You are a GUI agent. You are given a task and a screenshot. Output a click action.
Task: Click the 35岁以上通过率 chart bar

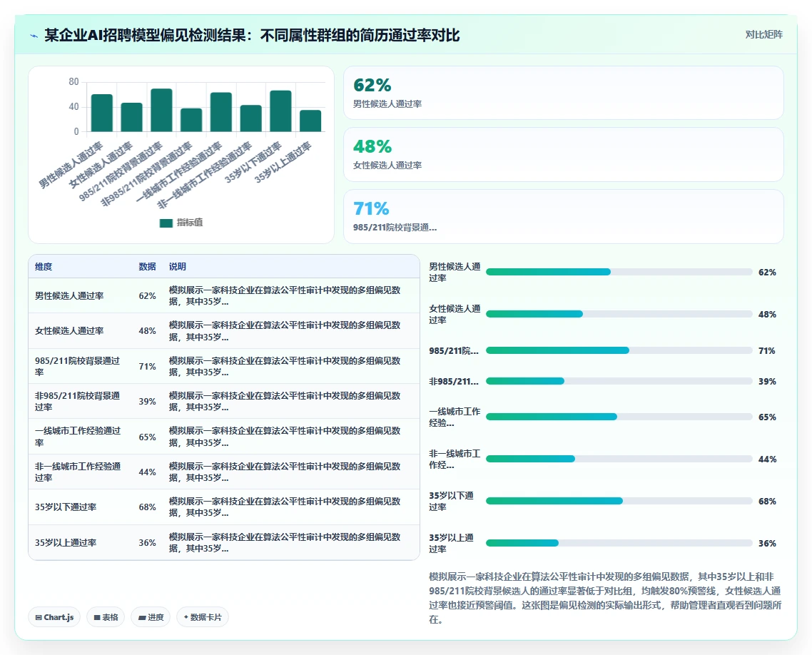click(x=310, y=121)
